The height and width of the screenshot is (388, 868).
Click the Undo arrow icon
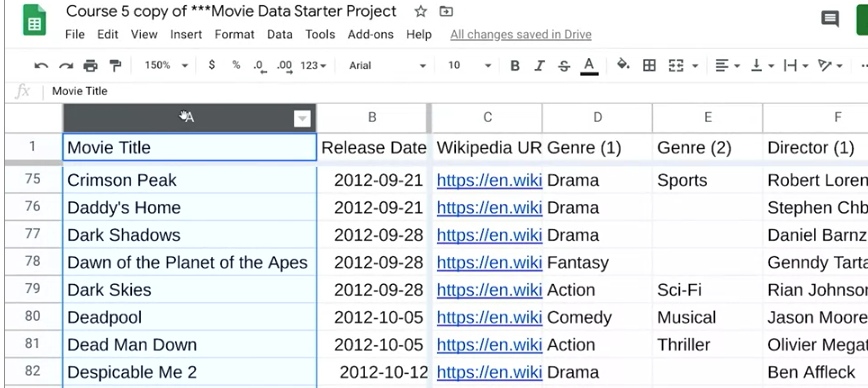(41, 66)
